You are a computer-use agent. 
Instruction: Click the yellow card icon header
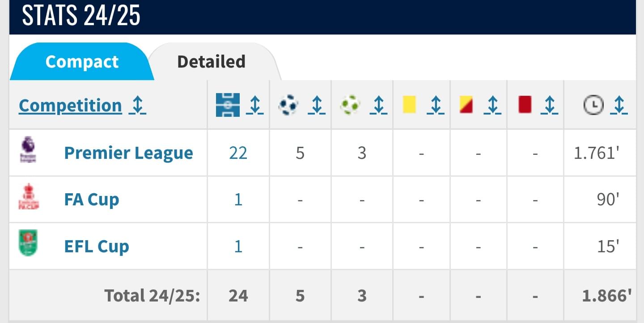(x=409, y=105)
